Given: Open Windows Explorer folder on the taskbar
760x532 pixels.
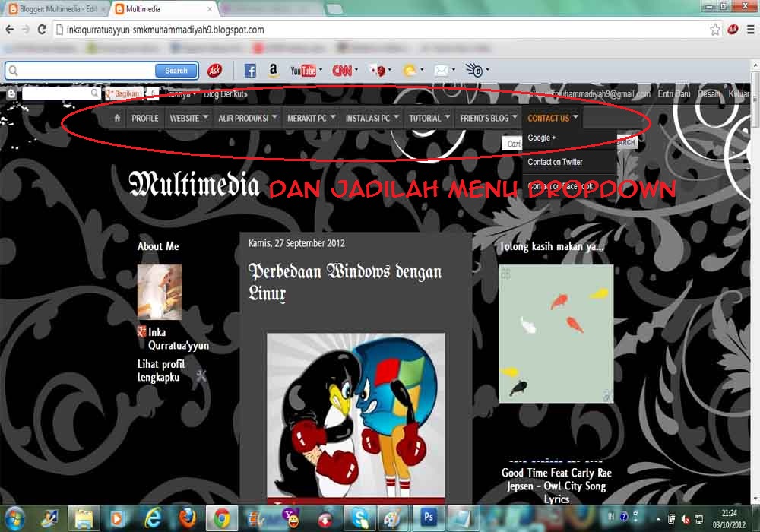Looking at the screenshot, I should (x=84, y=518).
